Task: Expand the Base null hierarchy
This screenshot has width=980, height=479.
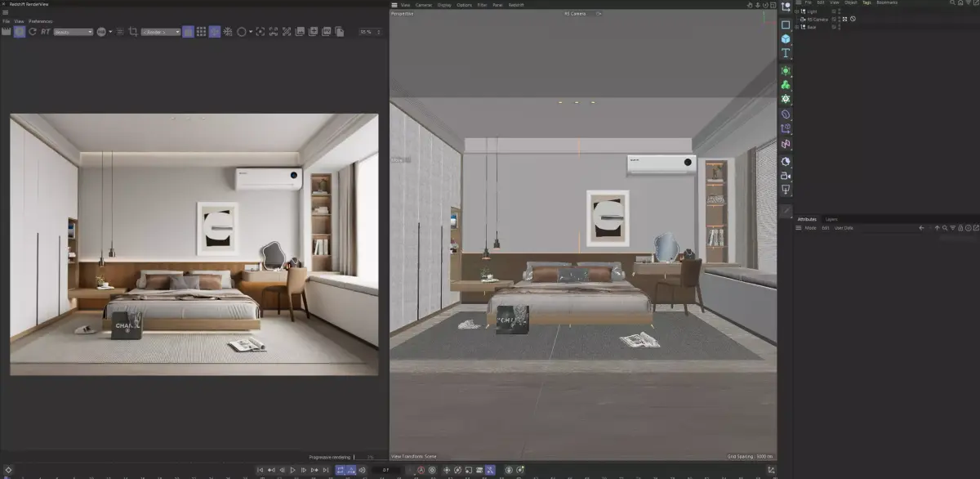Action: pyautogui.click(x=797, y=27)
